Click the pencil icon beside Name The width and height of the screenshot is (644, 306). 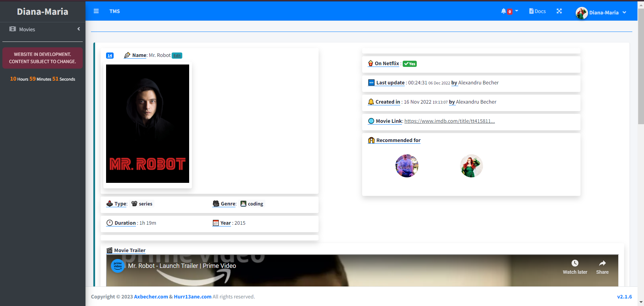(x=127, y=55)
